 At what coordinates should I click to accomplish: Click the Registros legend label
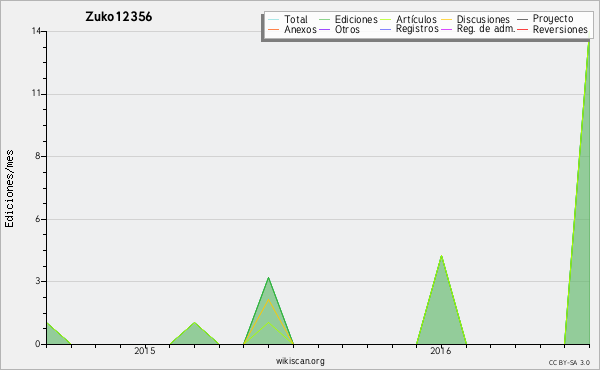417,29
